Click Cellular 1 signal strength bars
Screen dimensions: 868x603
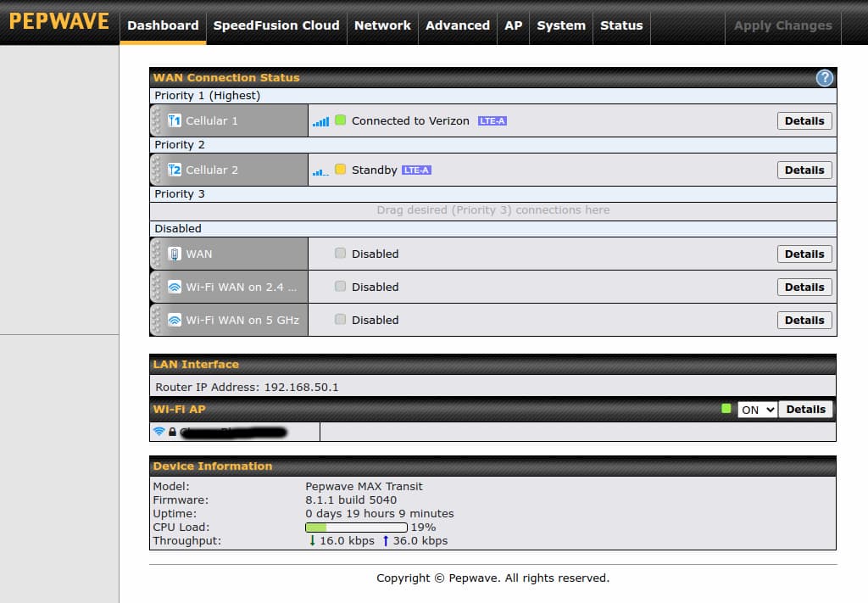pos(320,122)
